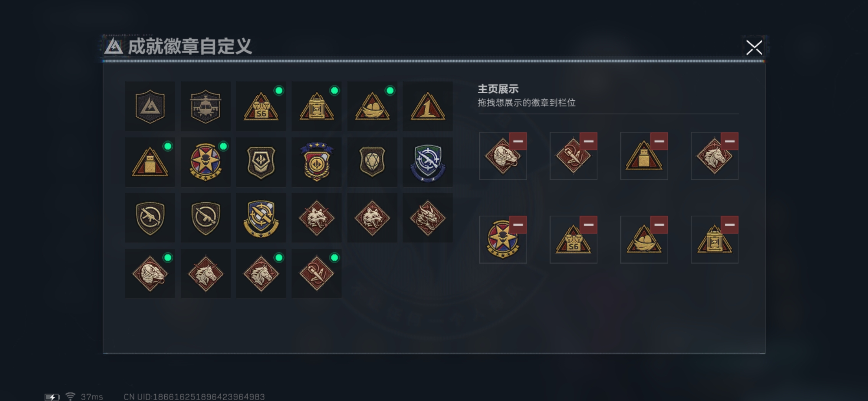Select the S6 triangle badge in grid
This screenshot has width=868, height=401.
pyautogui.click(x=261, y=107)
